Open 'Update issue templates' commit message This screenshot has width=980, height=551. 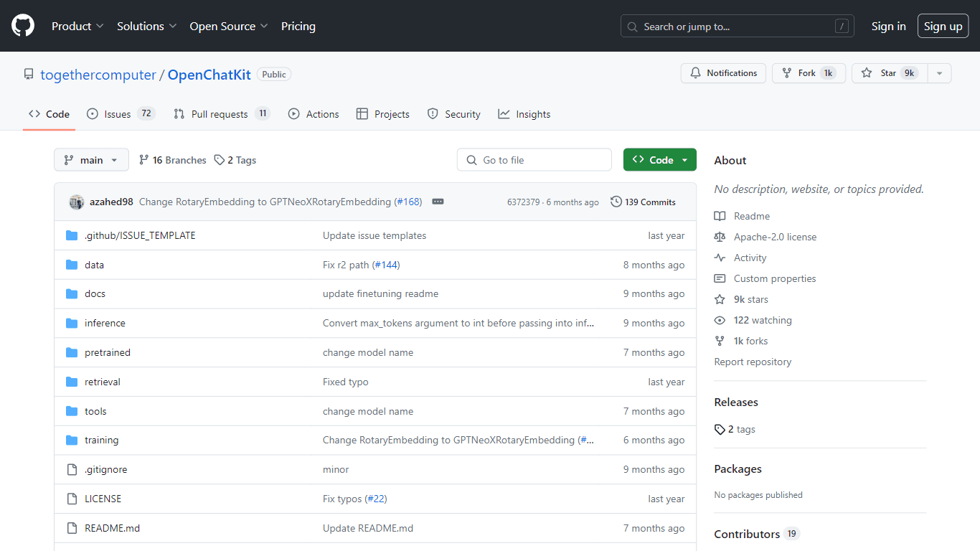[x=374, y=235]
